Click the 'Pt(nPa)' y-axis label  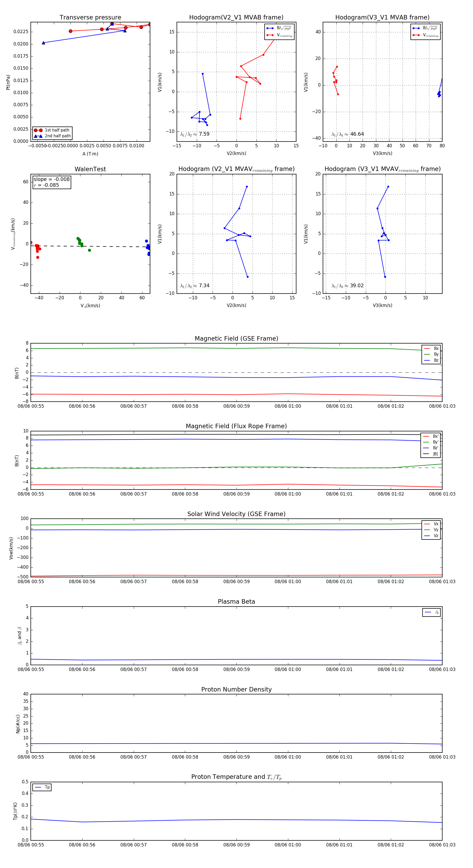pyautogui.click(x=8, y=82)
